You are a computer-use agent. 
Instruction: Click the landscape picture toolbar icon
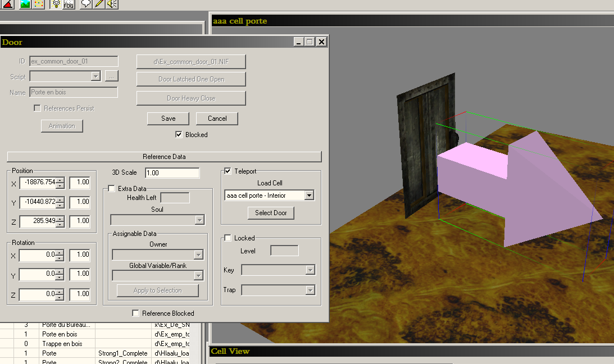click(x=25, y=4)
